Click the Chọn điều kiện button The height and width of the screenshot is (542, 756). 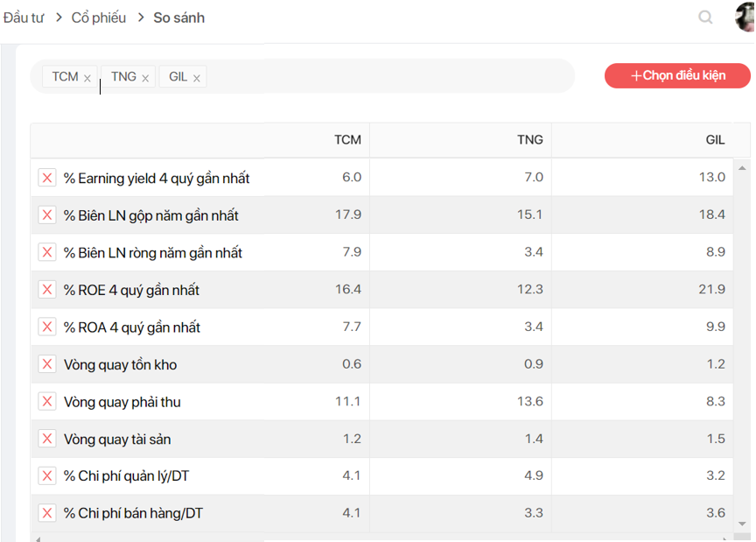pos(677,76)
